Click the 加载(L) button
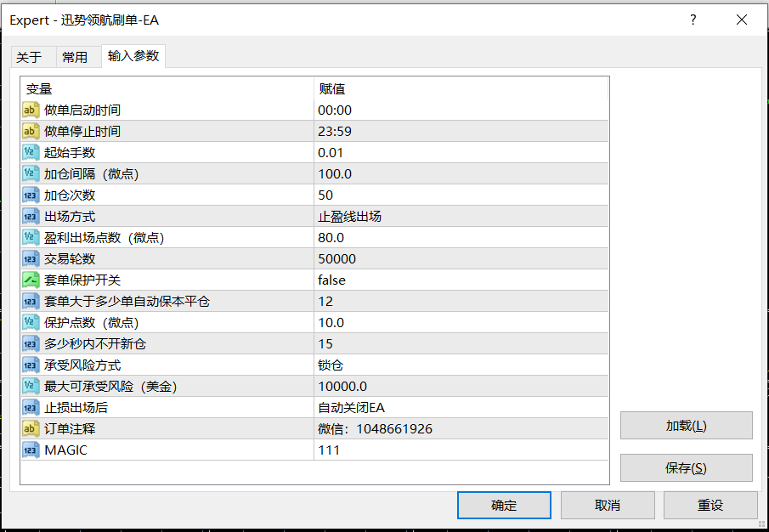 tap(686, 425)
